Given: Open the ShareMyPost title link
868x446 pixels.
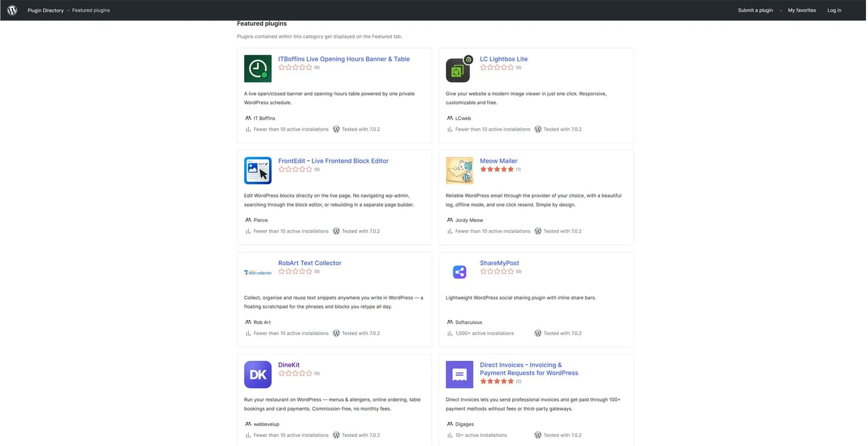Looking at the screenshot, I should click(499, 263).
